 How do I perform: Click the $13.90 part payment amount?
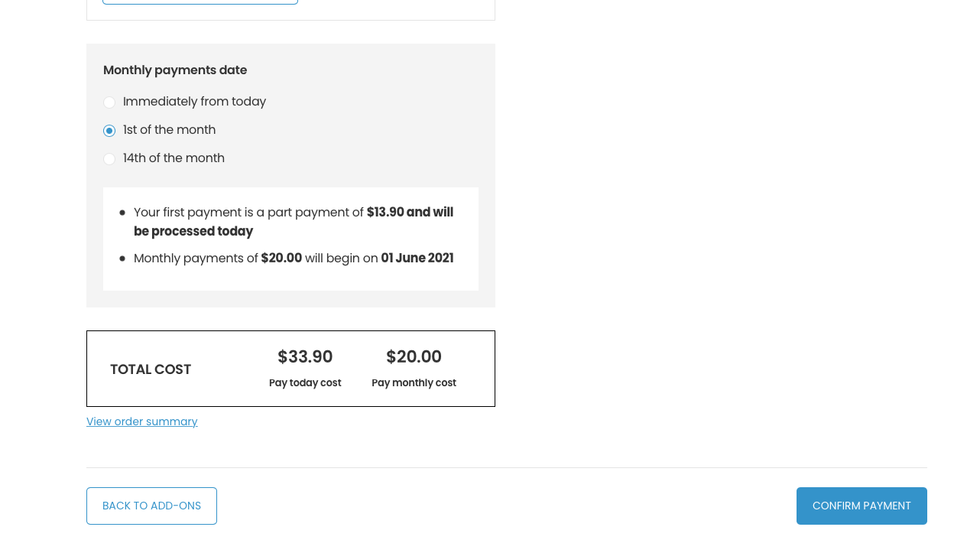click(x=385, y=213)
